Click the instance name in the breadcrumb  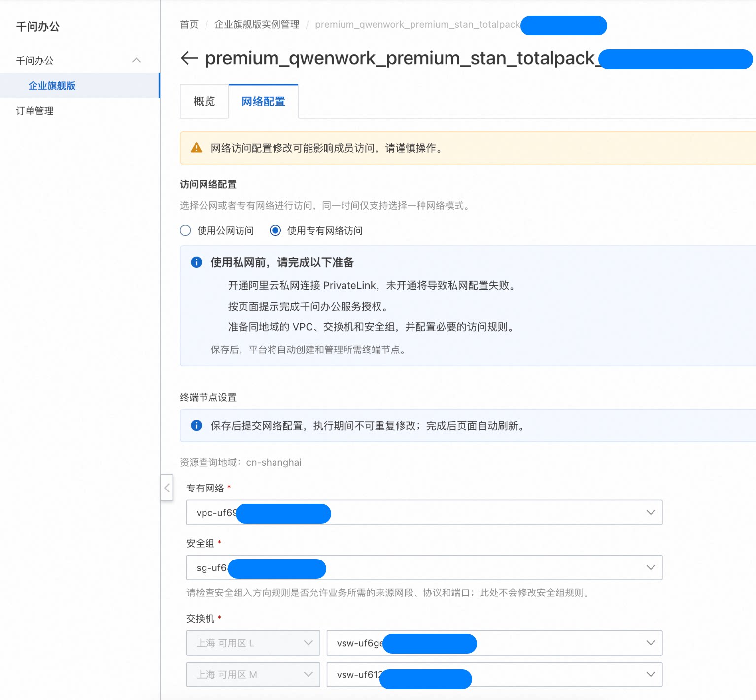(418, 24)
